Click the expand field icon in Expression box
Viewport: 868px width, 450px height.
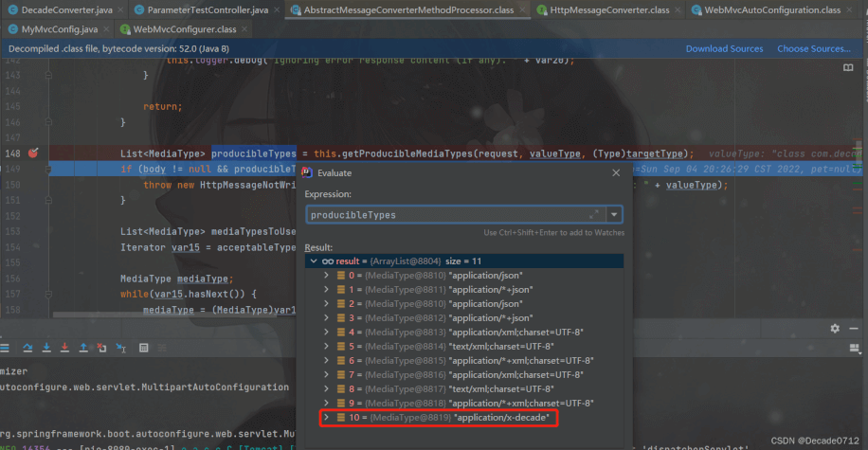[594, 214]
